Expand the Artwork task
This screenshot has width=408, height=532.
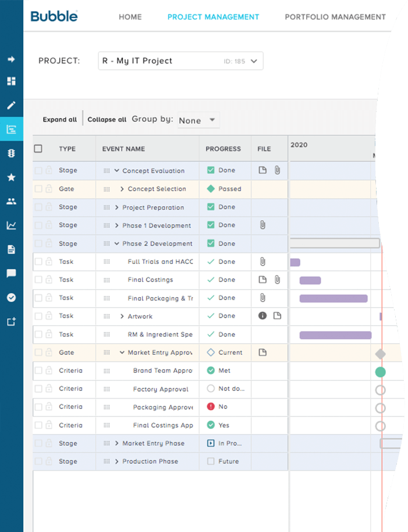coord(122,316)
